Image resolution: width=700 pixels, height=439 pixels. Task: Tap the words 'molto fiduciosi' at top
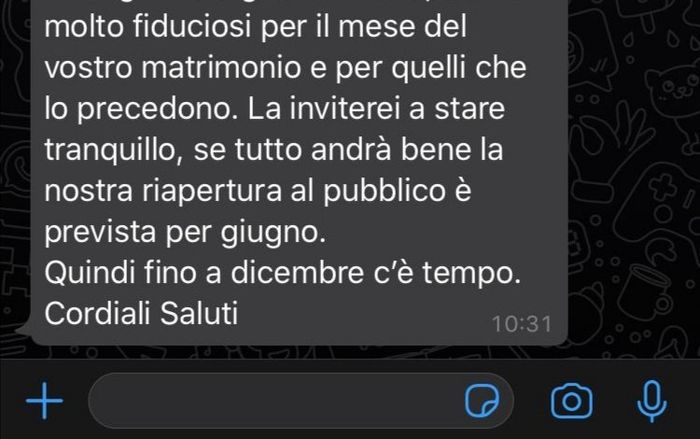148,26
